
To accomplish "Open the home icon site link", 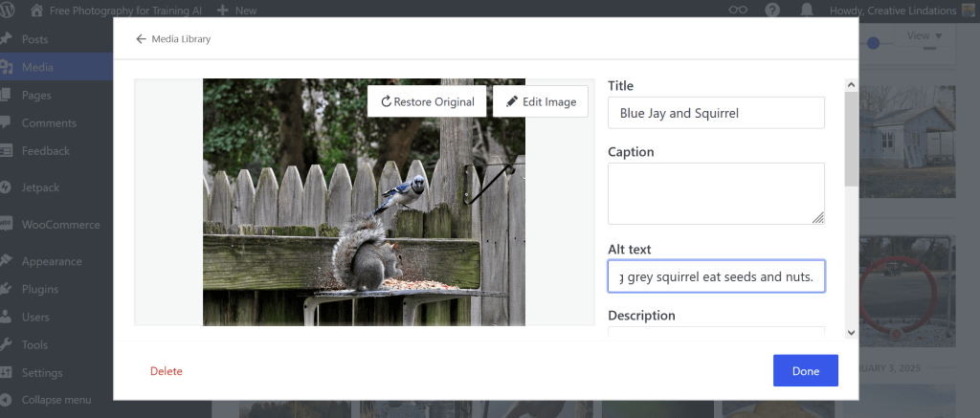I will 37,10.
